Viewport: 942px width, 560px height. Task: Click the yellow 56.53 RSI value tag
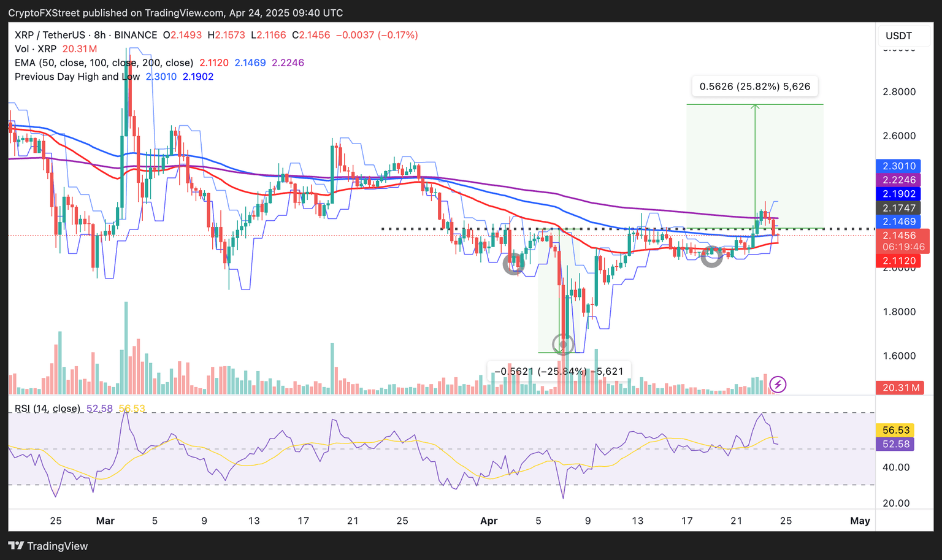(x=896, y=430)
